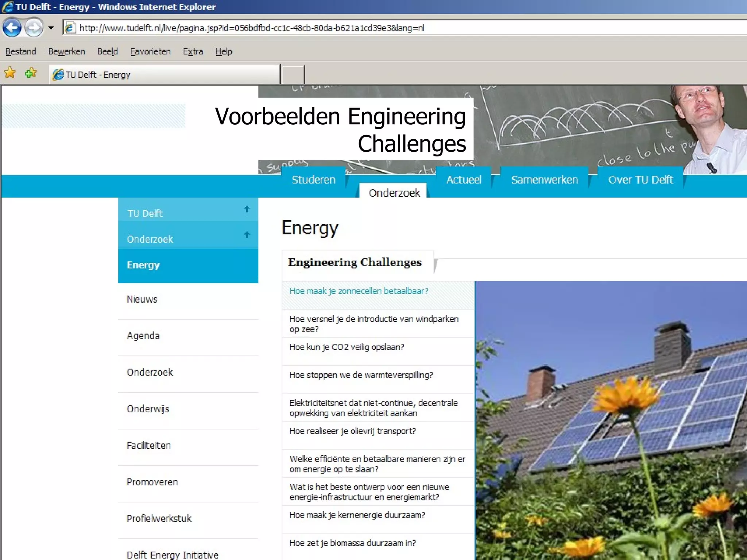Click 'Hoe maak je zonnecellen betaalbaar?' challenge
This screenshot has width=747, height=560.
coord(378,295)
